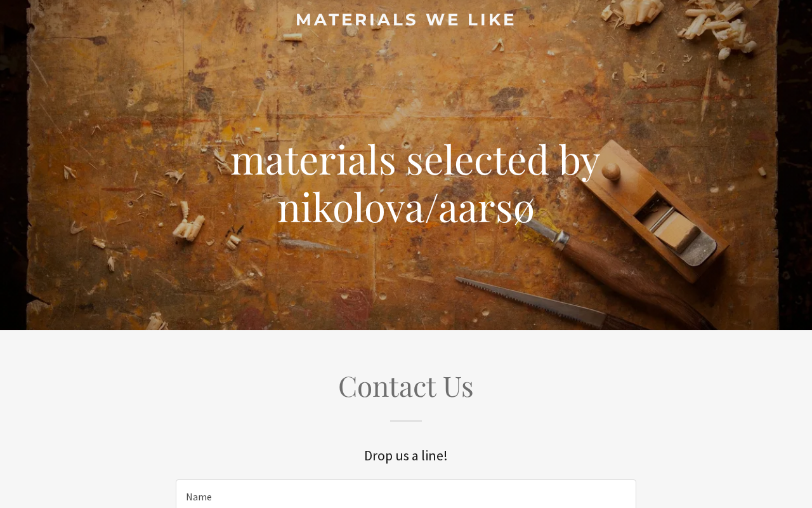Image resolution: width=812 pixels, height=508 pixels.
Task: Click the word "by" in the hero headline
Action: tap(579, 159)
